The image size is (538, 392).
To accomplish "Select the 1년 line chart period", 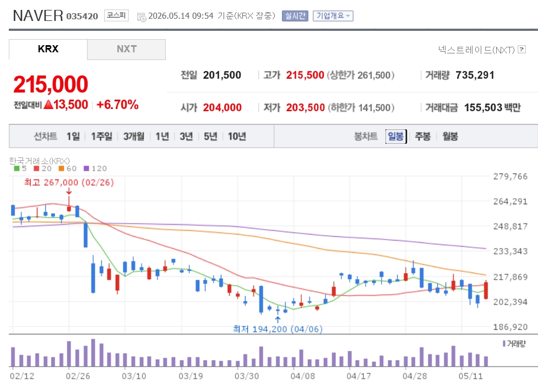I will tap(162, 137).
